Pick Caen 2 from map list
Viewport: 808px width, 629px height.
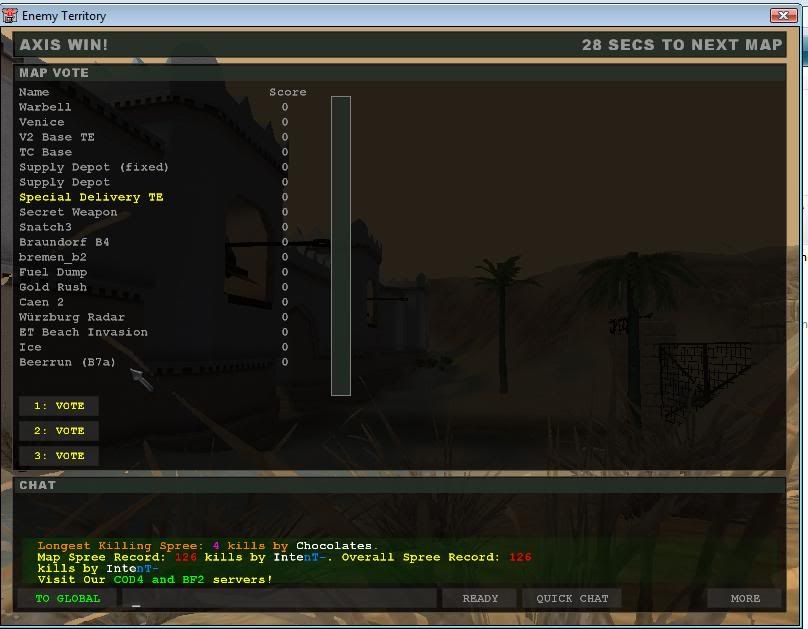(41, 302)
